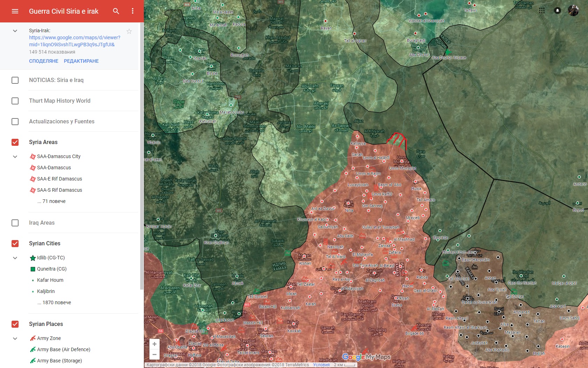The image size is (588, 368).
Task: Select SAA-Damascus City layer icon
Action: tap(33, 156)
